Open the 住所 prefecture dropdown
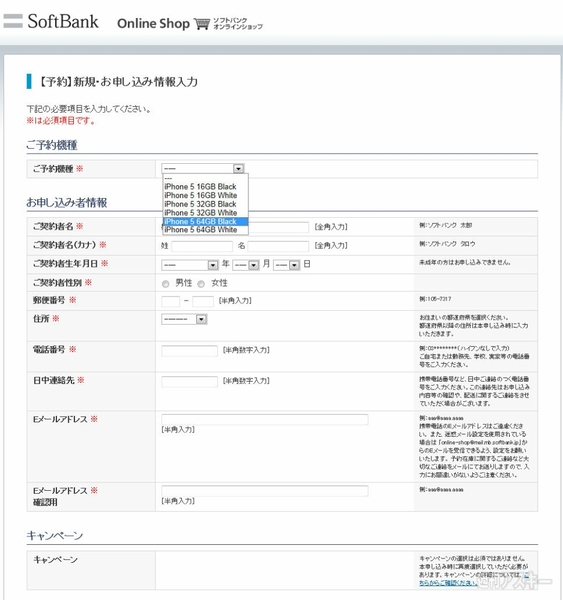 coord(184,319)
